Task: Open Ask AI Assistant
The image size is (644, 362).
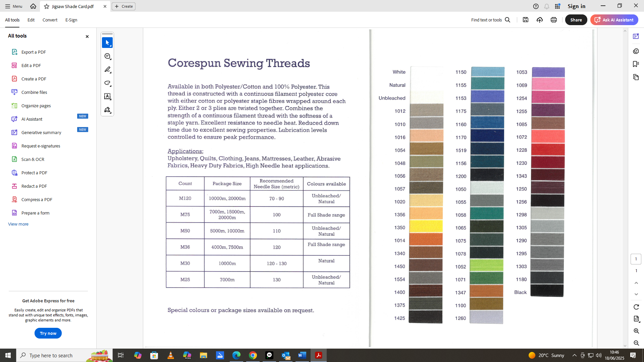Action: pos(614,20)
